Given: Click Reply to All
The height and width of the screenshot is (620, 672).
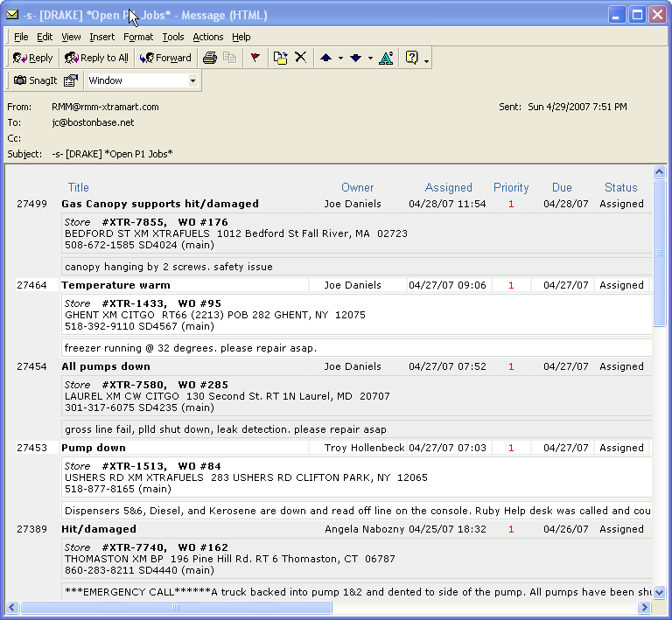Looking at the screenshot, I should tap(96, 58).
